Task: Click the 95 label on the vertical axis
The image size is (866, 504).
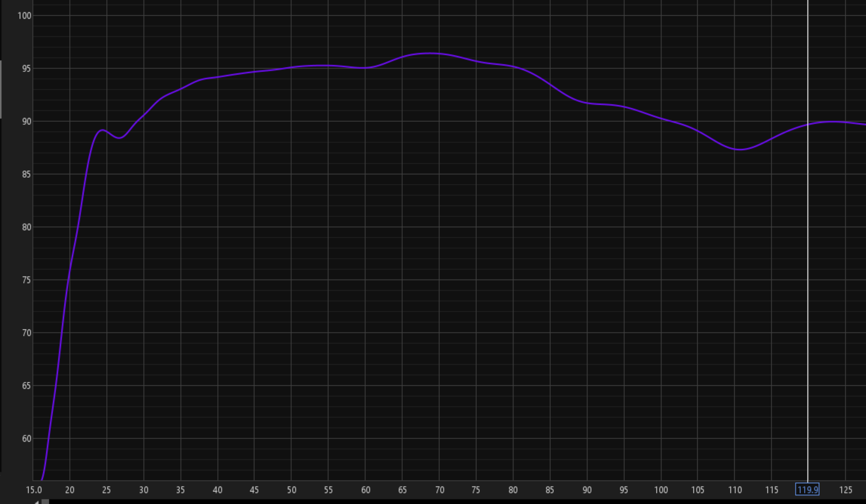Action: [26, 68]
